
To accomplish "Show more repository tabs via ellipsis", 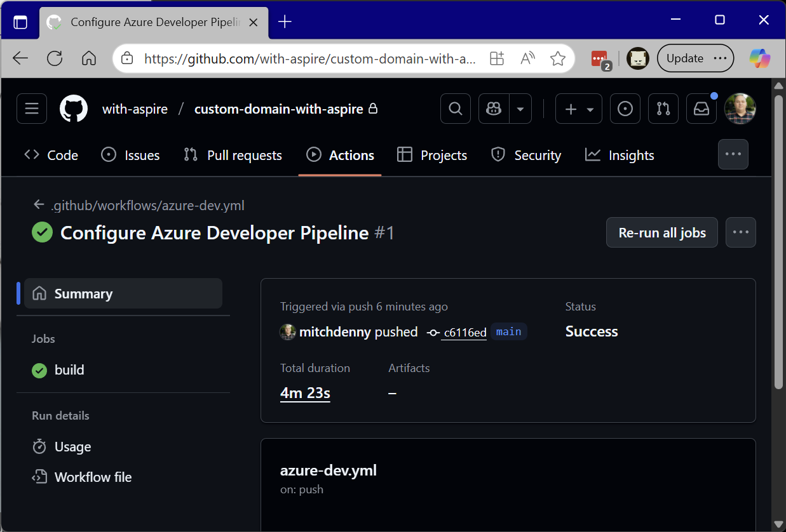I will [x=733, y=154].
